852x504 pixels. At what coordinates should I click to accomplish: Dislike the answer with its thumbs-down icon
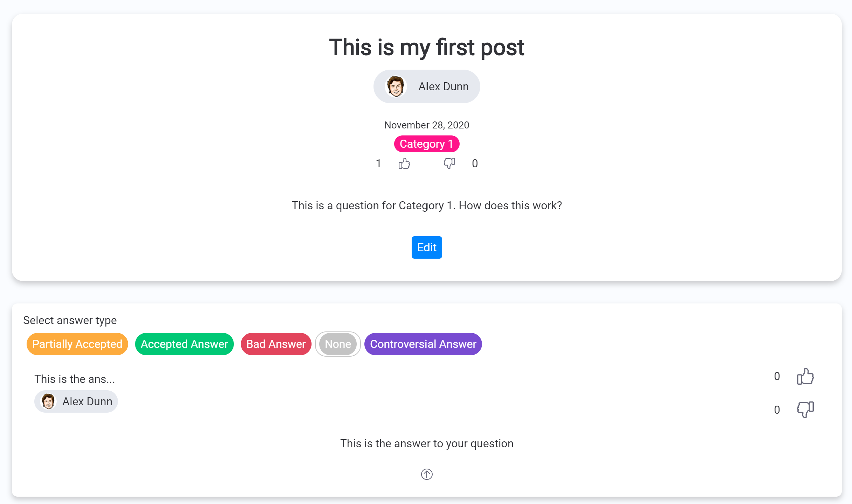[805, 409]
